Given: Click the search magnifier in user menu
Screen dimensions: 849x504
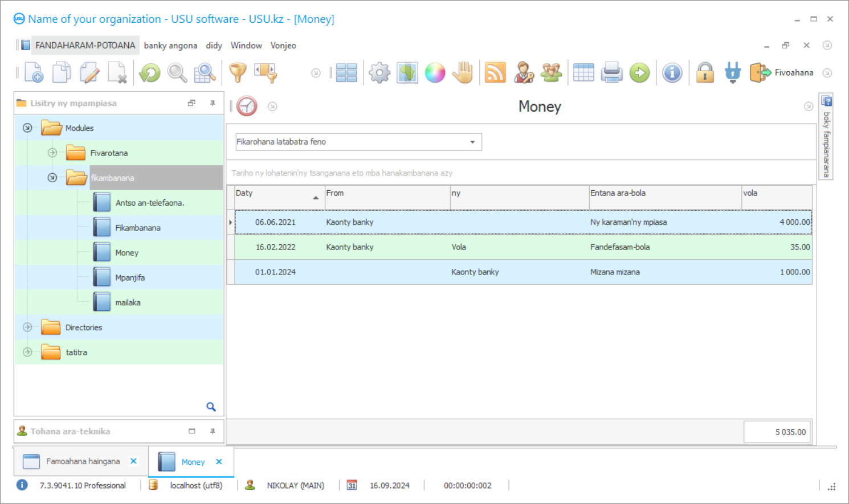Looking at the screenshot, I should click(211, 407).
